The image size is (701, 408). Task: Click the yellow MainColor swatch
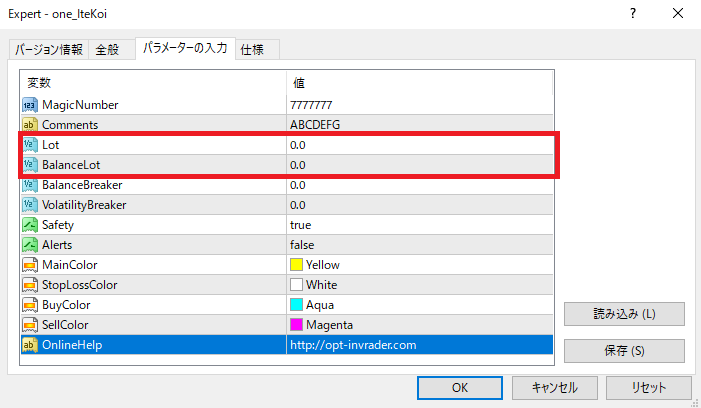pyautogui.click(x=296, y=265)
